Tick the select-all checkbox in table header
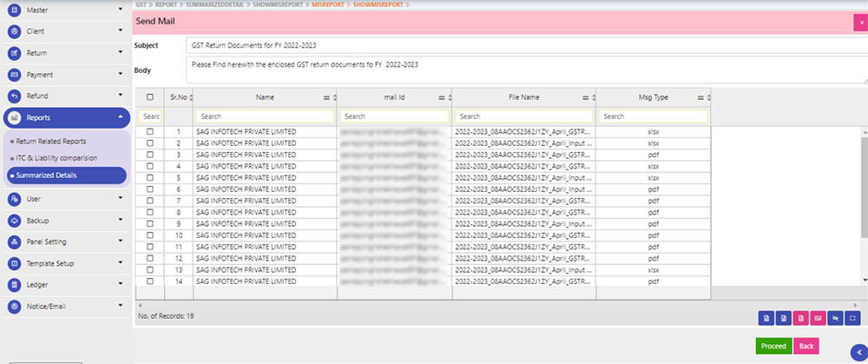This screenshot has width=868, height=364. [150, 97]
